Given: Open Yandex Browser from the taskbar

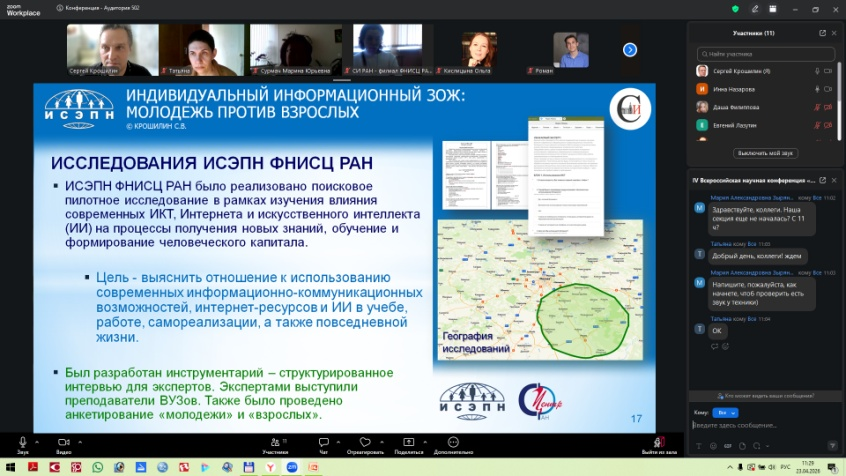Looking at the screenshot, I should (x=270, y=467).
